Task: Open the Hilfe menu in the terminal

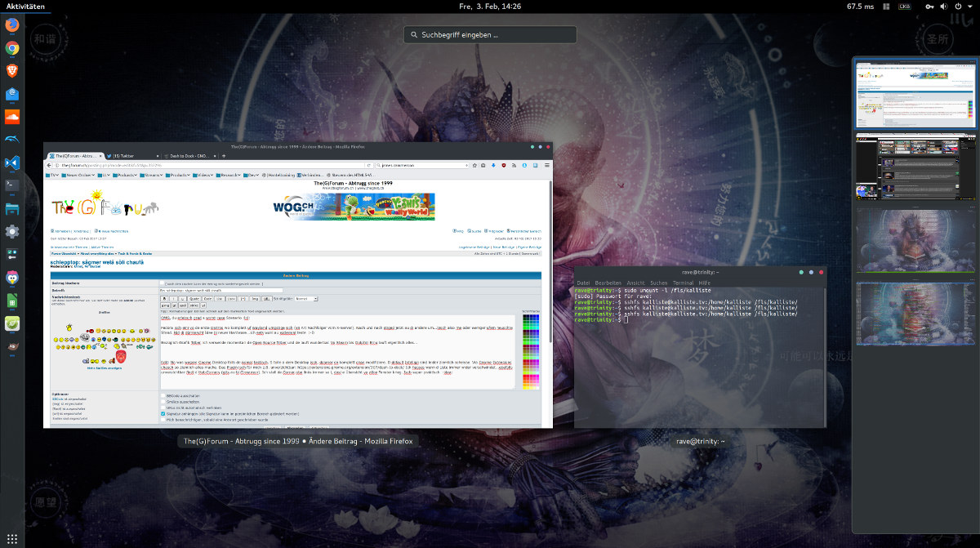Action: click(x=704, y=283)
